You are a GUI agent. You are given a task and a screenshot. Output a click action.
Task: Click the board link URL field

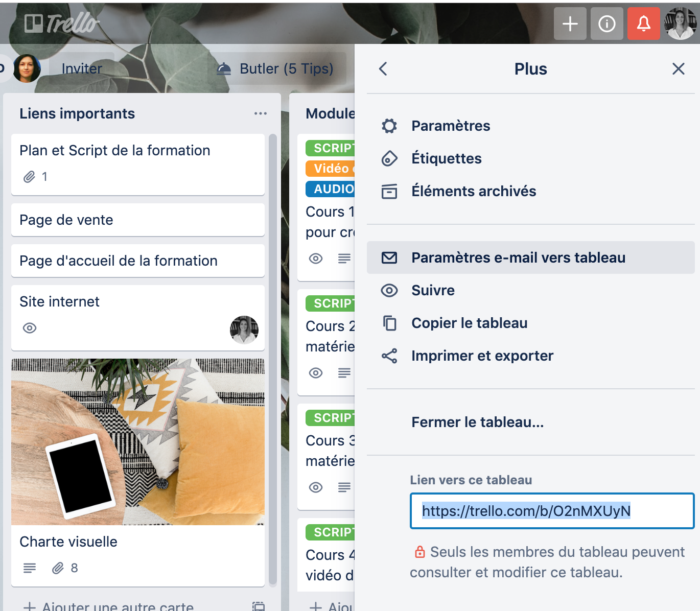click(x=552, y=511)
